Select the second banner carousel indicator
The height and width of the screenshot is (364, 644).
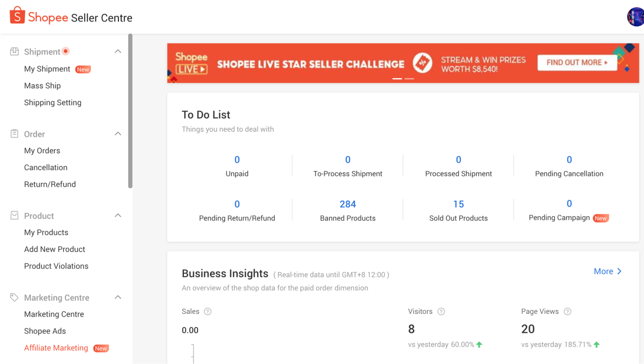pos(410,78)
